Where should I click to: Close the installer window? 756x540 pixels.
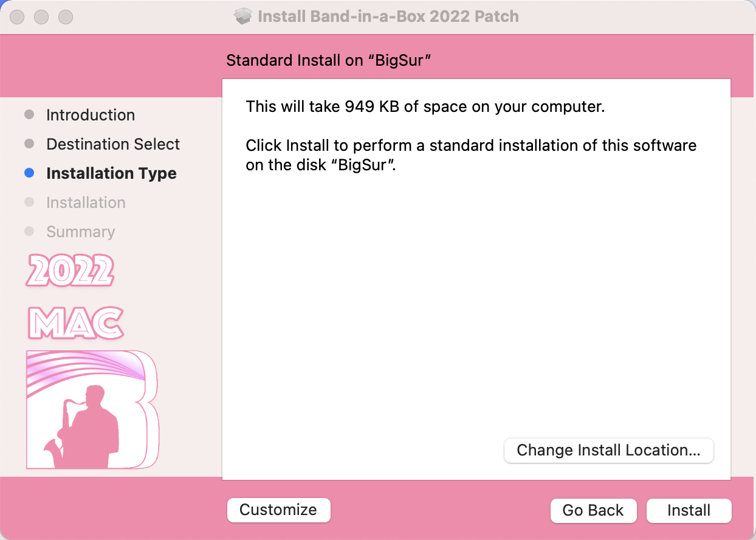17,16
